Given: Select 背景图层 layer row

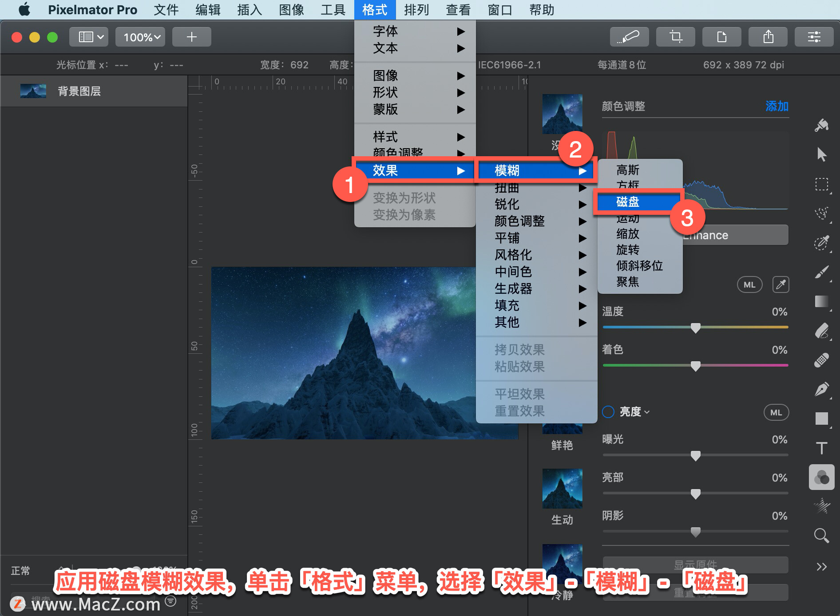Looking at the screenshot, I should point(94,91).
